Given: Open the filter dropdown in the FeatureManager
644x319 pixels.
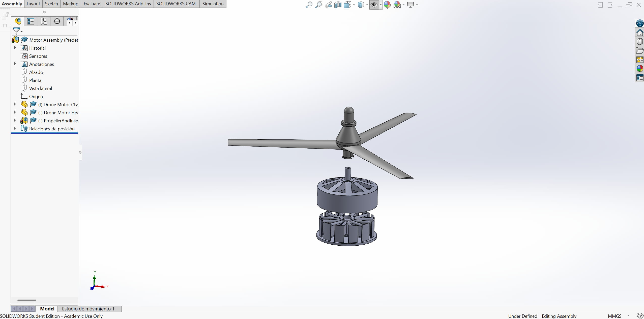Looking at the screenshot, I should [x=21, y=31].
